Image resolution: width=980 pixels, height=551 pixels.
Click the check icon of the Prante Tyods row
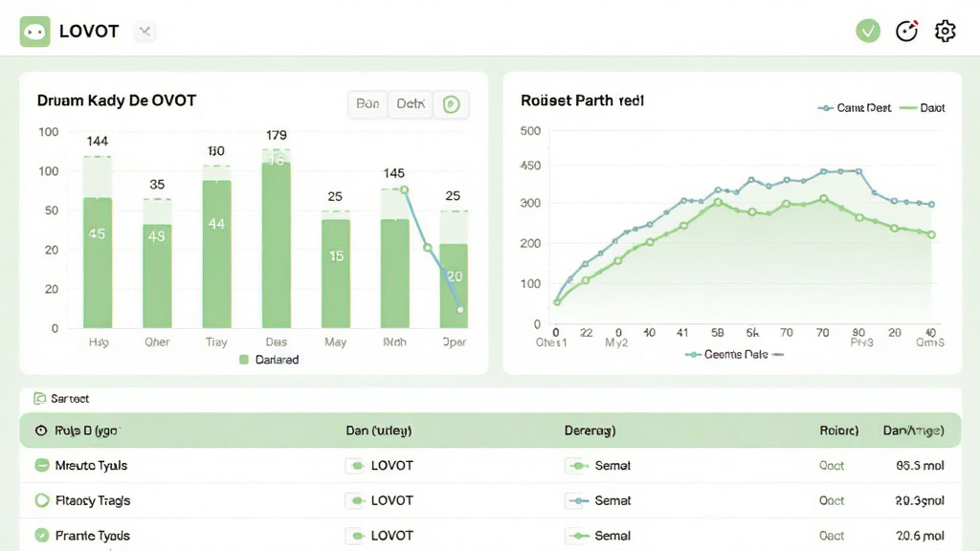tap(42, 536)
